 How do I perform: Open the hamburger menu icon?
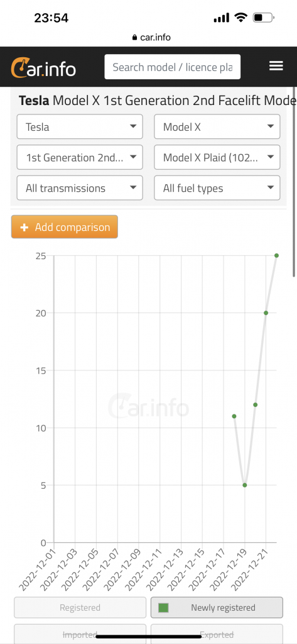point(276,66)
